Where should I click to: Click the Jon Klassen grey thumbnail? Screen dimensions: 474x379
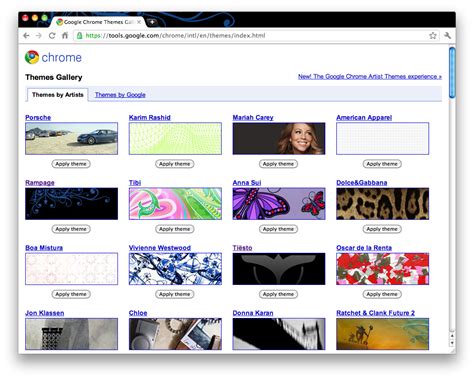[71, 334]
